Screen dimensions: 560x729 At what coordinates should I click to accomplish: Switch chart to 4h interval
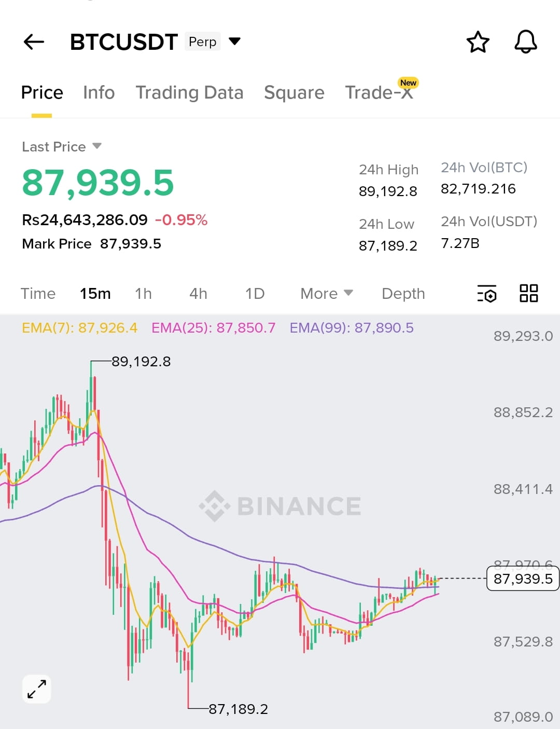[x=198, y=294]
